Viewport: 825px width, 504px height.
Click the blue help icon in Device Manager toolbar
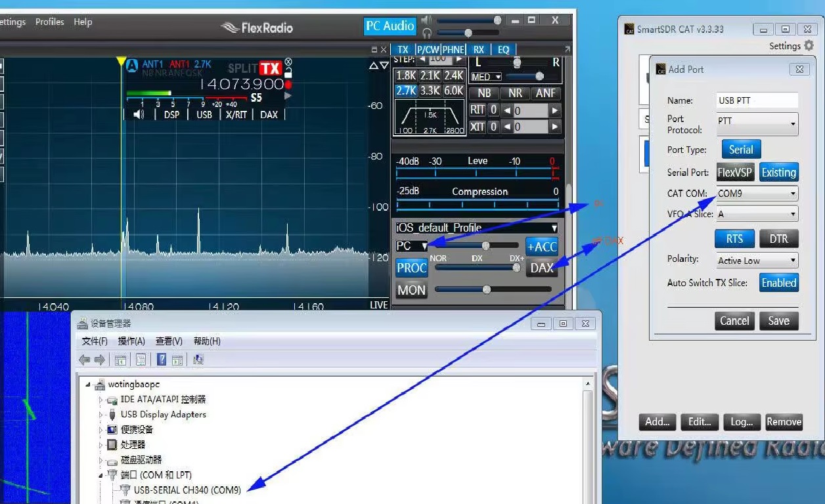click(x=162, y=360)
